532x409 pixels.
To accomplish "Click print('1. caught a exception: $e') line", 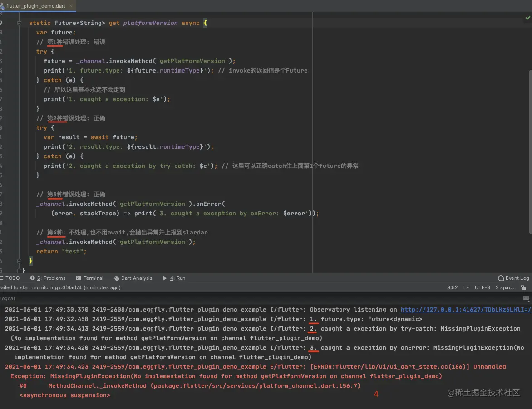I will click(107, 99).
